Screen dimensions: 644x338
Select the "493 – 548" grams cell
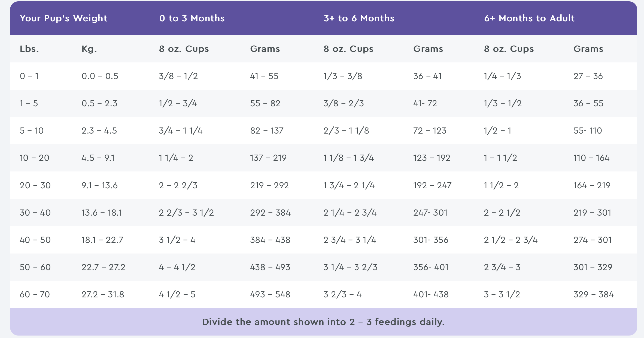click(270, 294)
